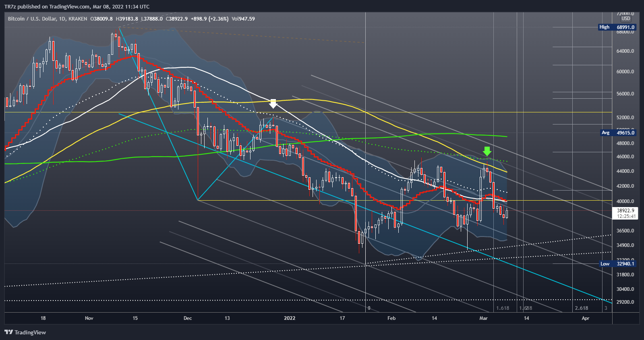Image resolution: width=644 pixels, height=340 pixels.
Task: Click the Nov label on time axis
Action: (89, 318)
